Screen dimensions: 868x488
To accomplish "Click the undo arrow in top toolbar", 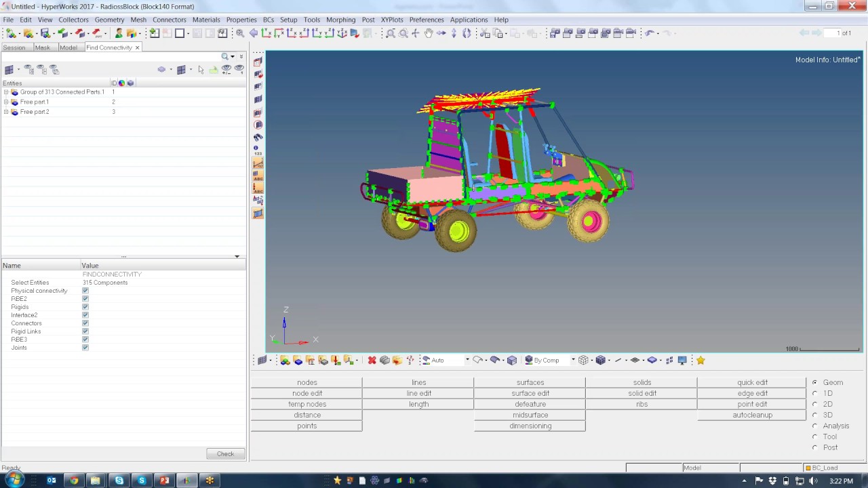I will pos(649,33).
